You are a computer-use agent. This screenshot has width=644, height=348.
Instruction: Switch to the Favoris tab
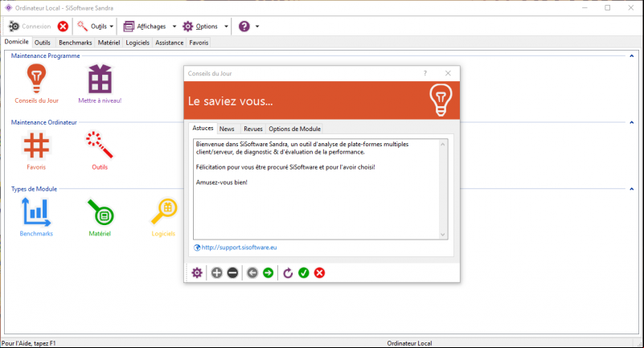tap(199, 43)
